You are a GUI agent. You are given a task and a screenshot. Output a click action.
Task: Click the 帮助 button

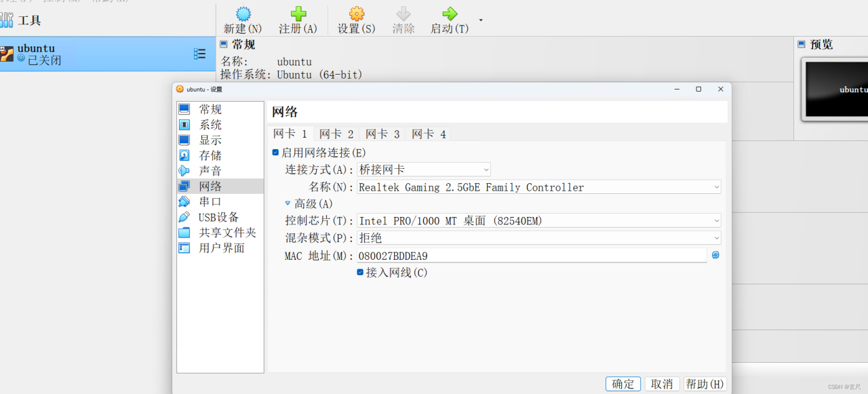[x=705, y=383]
